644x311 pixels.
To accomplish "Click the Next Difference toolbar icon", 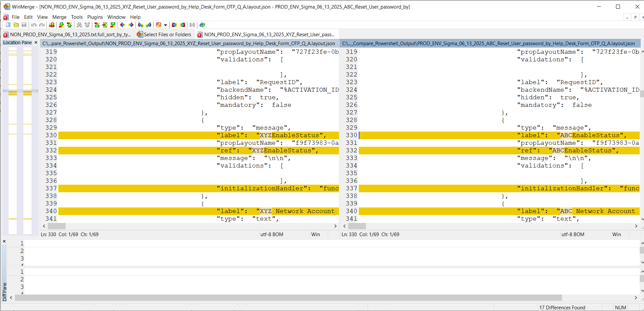I will tap(61, 25).
